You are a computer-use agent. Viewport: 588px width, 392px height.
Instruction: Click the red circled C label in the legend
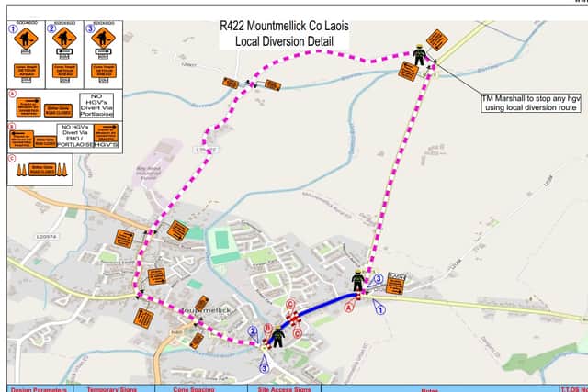tap(12, 159)
